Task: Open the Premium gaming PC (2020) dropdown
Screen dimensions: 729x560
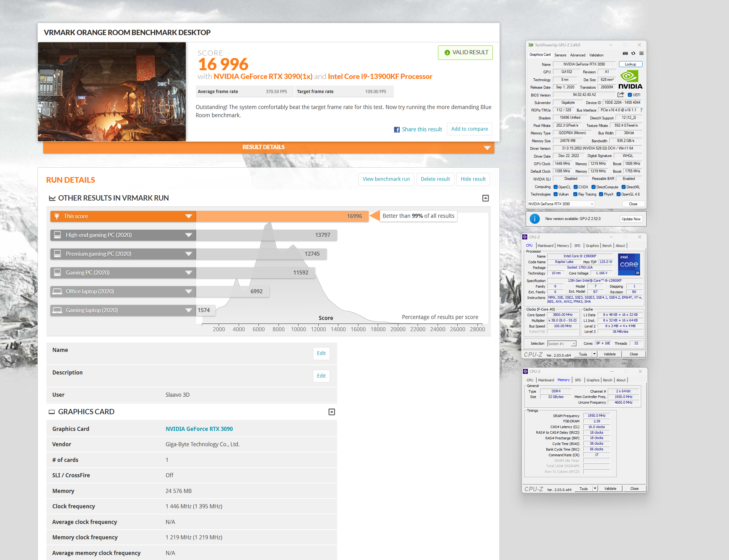Action: click(x=189, y=254)
